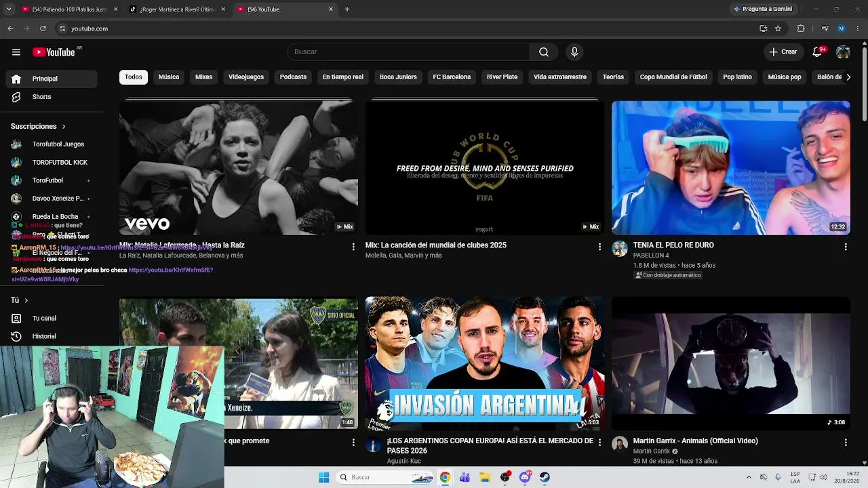868x488 pixels.
Task: Show hidden system tray icons
Action: pos(749,477)
